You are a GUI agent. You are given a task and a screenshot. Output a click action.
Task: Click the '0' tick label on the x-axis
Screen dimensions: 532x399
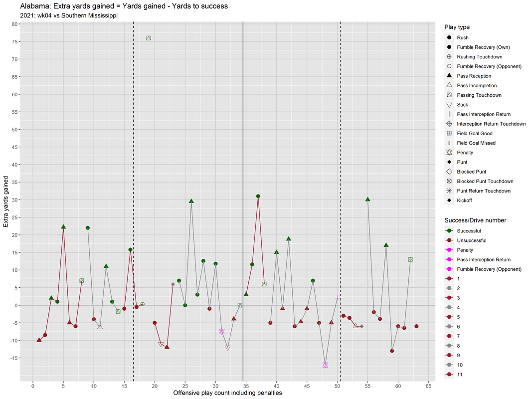(x=33, y=386)
